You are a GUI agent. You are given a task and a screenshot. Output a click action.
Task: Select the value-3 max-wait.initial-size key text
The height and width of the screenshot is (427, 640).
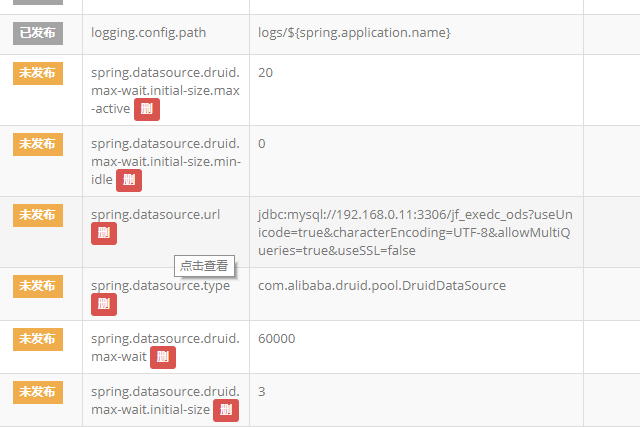(165, 400)
